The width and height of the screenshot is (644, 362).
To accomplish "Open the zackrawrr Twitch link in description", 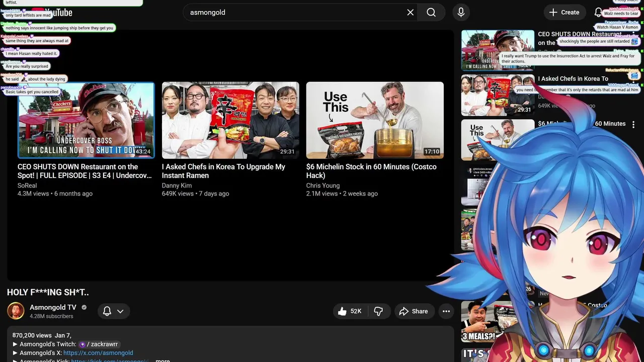I will click(99, 344).
